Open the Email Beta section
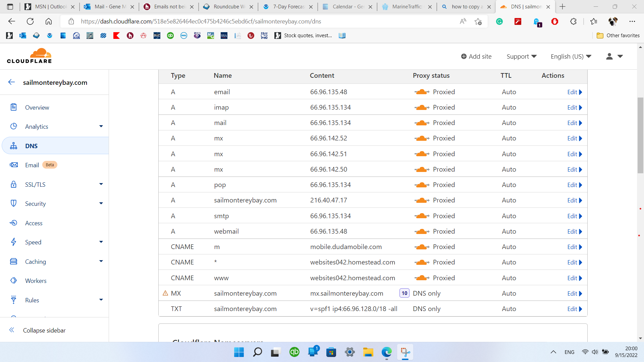Image resolution: width=644 pixels, height=362 pixels. click(x=32, y=165)
